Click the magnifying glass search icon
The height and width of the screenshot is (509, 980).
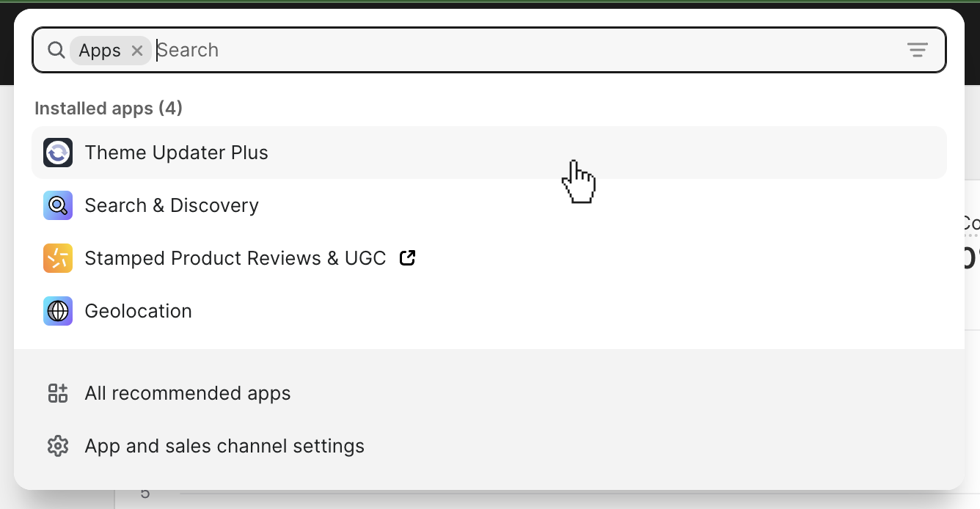click(56, 50)
